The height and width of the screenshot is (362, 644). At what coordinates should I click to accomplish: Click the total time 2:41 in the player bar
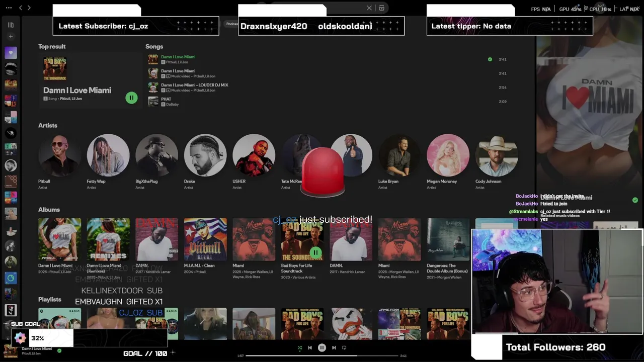pyautogui.click(x=403, y=356)
